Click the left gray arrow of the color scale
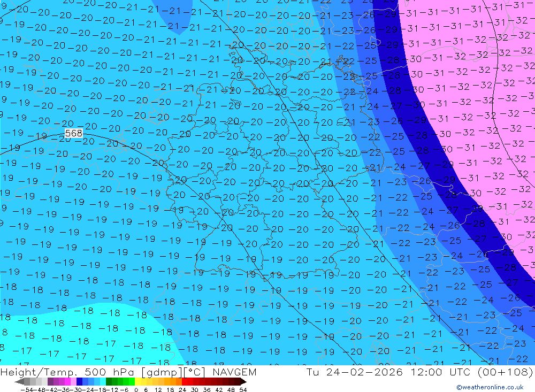Screen dimensions: 535x392 (19, 381)
